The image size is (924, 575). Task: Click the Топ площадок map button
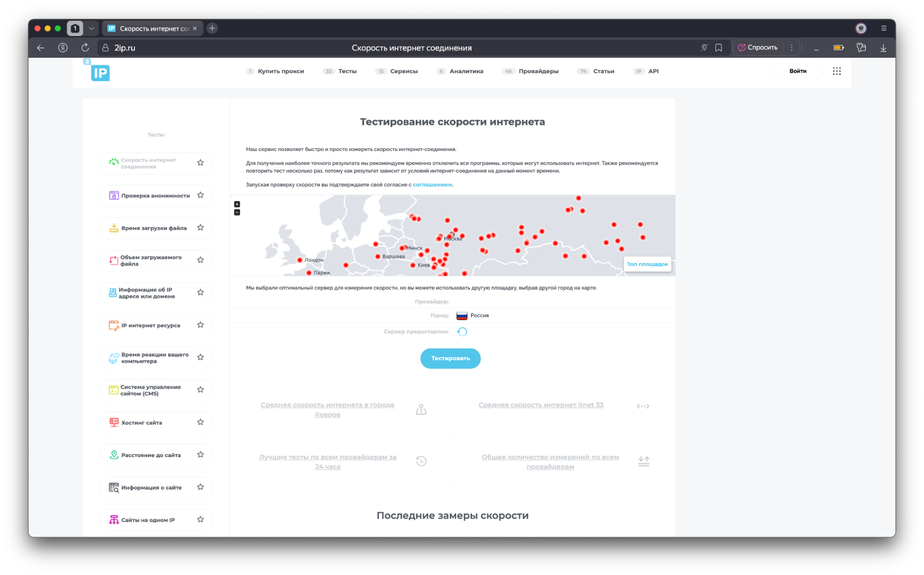point(647,264)
